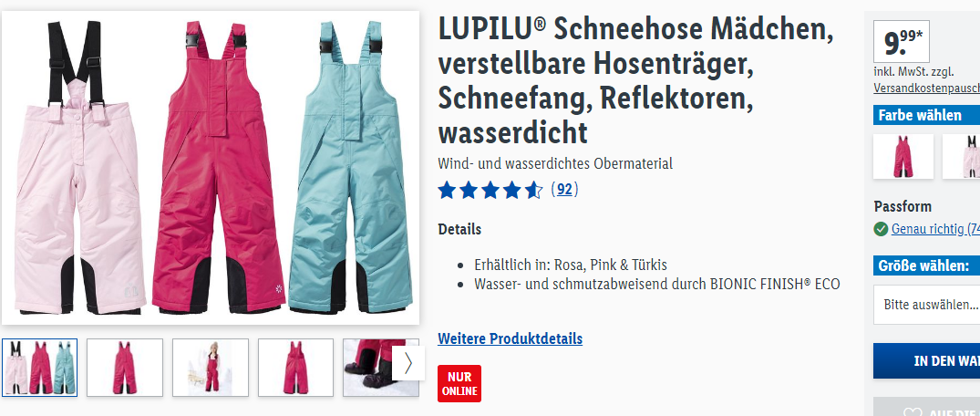Viewport: 980px width, 416px height.
Task: Open the 92 reviews link
Action: click(564, 189)
